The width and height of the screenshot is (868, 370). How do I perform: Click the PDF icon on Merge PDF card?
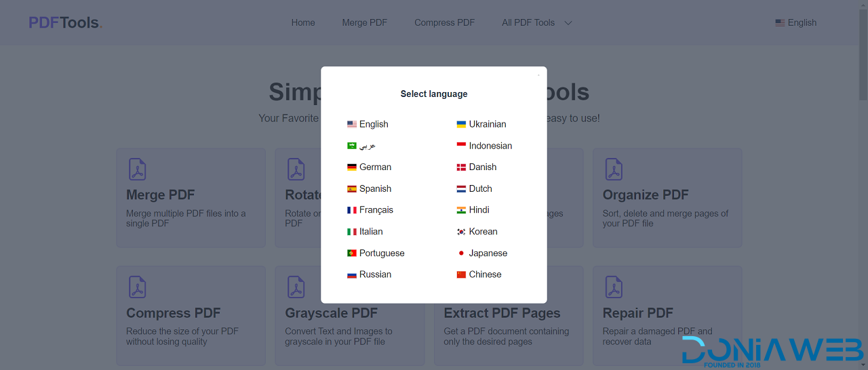pyautogui.click(x=138, y=169)
